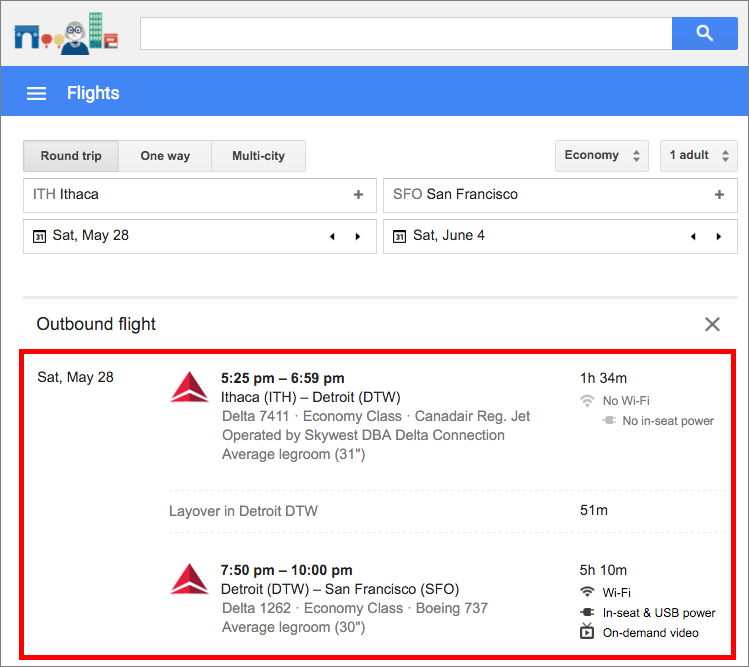Click Layover in Detroit DTW text
Screen dimensions: 749x667
[x=243, y=511]
